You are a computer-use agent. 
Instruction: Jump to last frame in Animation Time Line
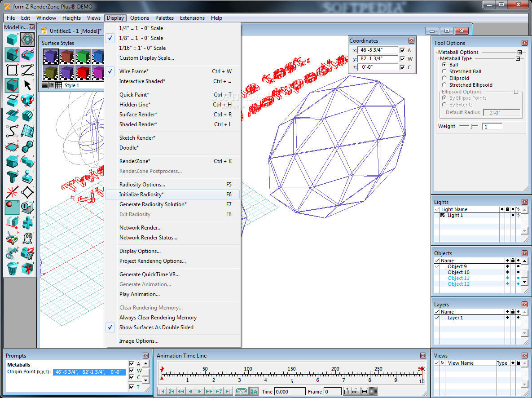(228, 391)
